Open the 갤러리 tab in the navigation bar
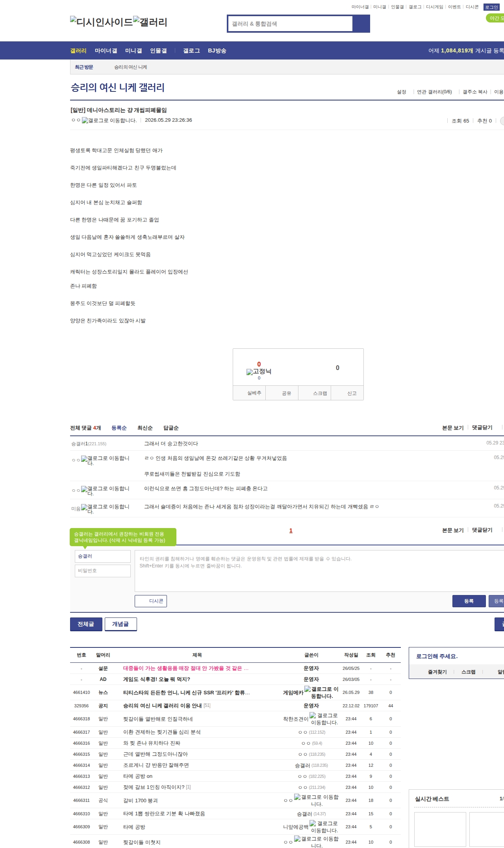The image size is (504, 848). (78, 50)
